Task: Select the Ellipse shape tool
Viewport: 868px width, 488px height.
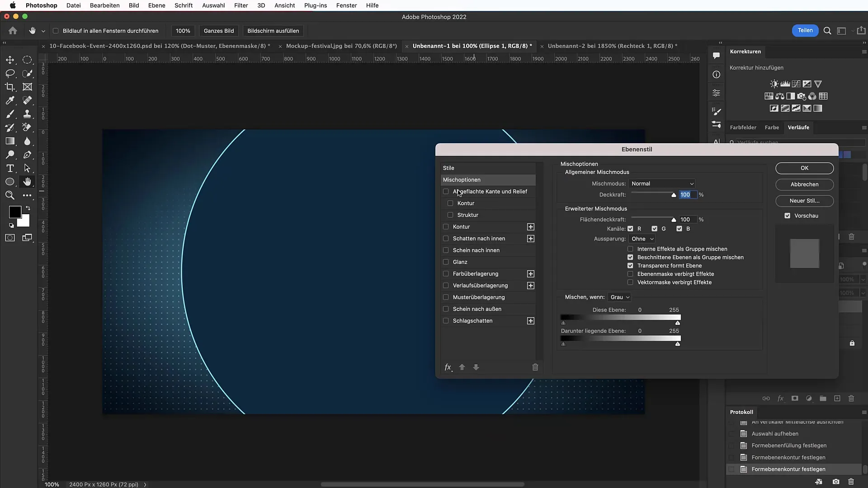Action: 10,182
